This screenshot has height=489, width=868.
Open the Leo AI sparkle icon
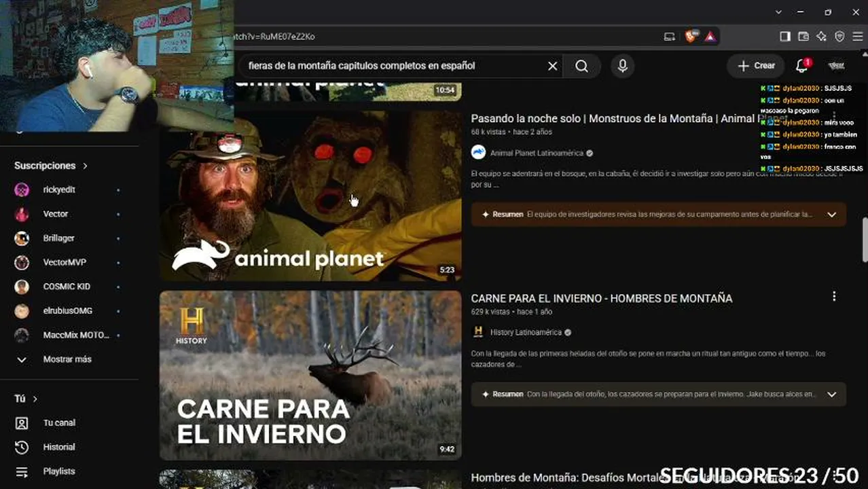(x=821, y=37)
